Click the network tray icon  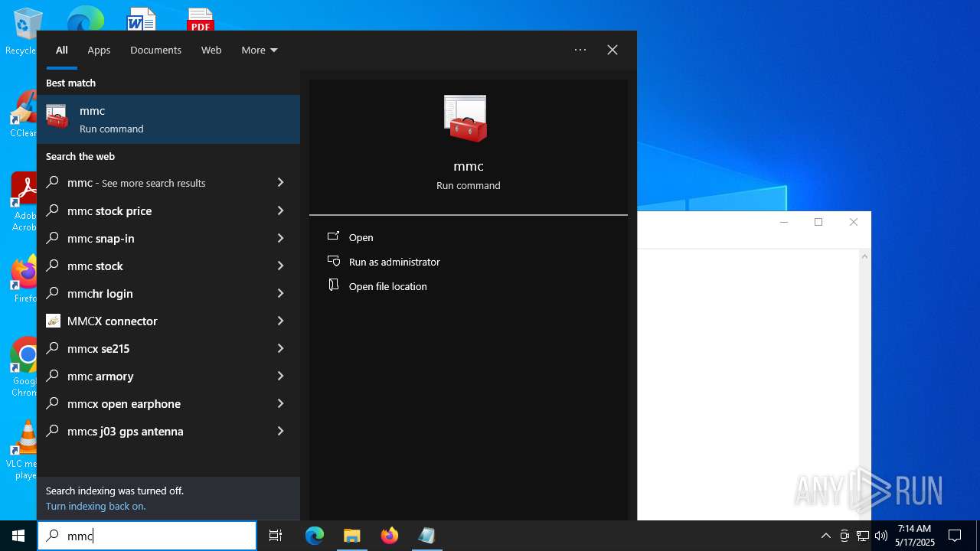pos(863,536)
